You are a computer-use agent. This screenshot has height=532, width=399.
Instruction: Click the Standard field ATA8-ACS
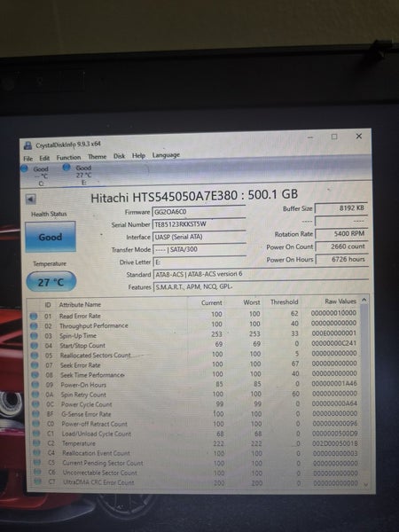tap(261, 274)
